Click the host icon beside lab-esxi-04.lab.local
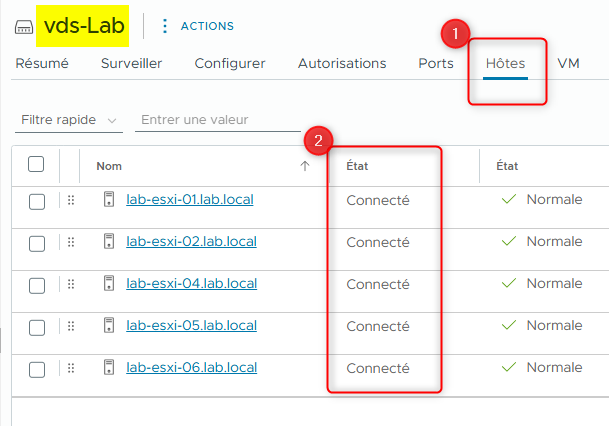 point(109,283)
